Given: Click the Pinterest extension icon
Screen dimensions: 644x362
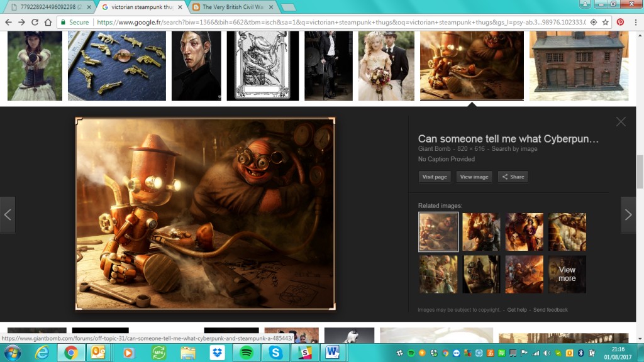Looking at the screenshot, I should 620,22.
